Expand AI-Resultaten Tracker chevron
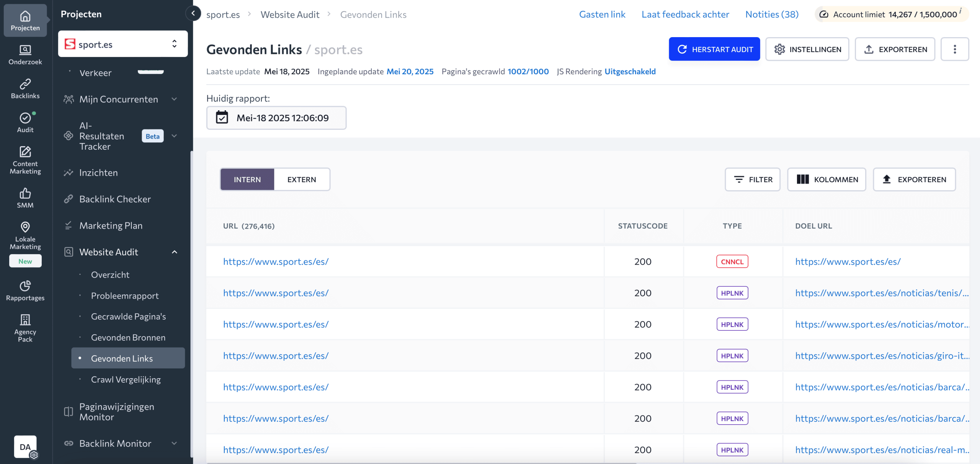This screenshot has height=464, width=980. [174, 136]
